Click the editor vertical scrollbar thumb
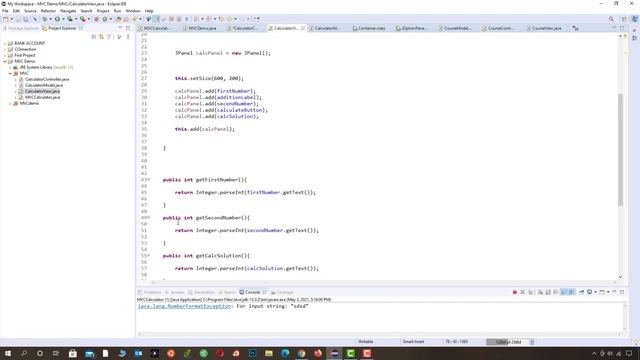 tap(620, 149)
